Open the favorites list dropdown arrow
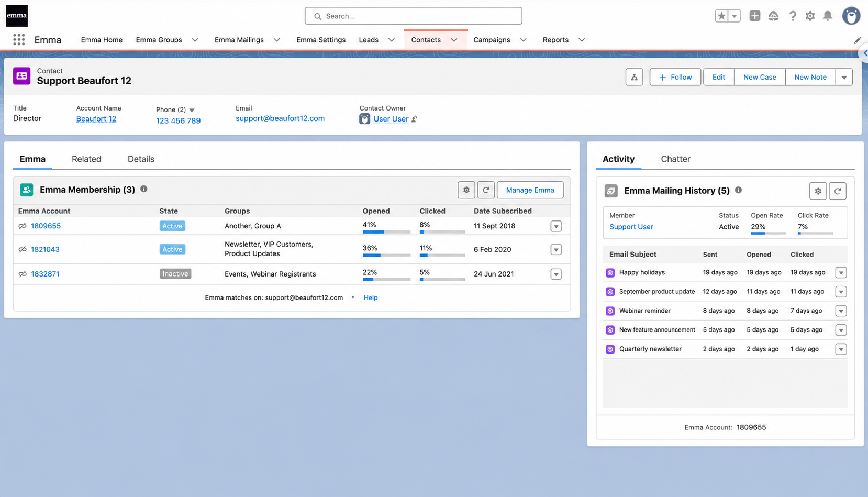 (x=735, y=16)
